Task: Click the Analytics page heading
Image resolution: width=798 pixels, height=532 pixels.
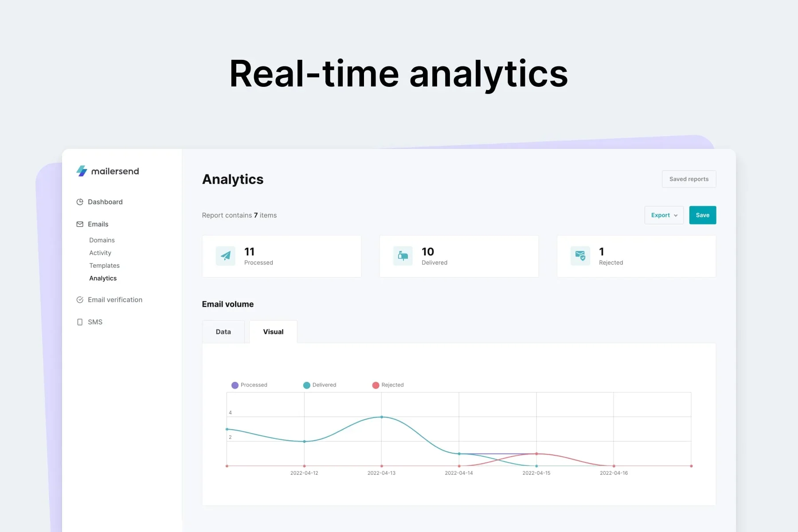Action: (233, 179)
